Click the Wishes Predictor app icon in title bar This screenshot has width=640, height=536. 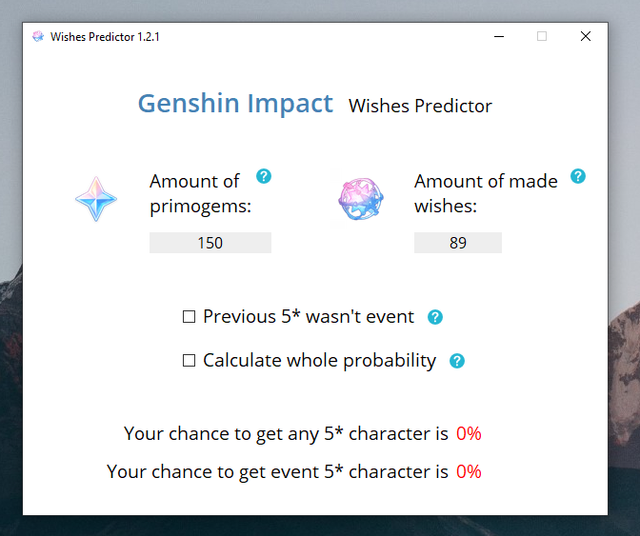[x=38, y=37]
